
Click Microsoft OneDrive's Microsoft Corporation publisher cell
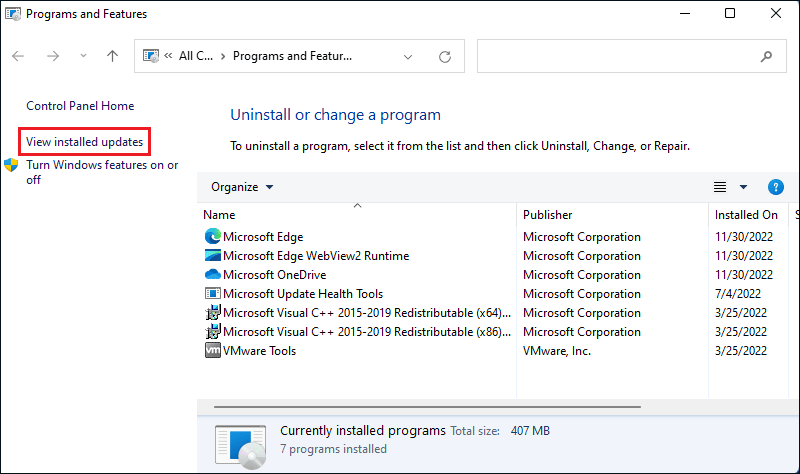(x=582, y=275)
